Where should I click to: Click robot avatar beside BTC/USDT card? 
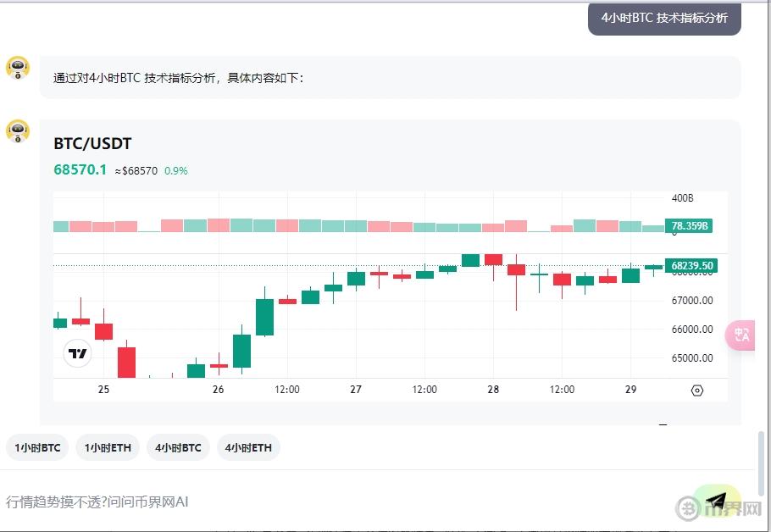(x=18, y=131)
